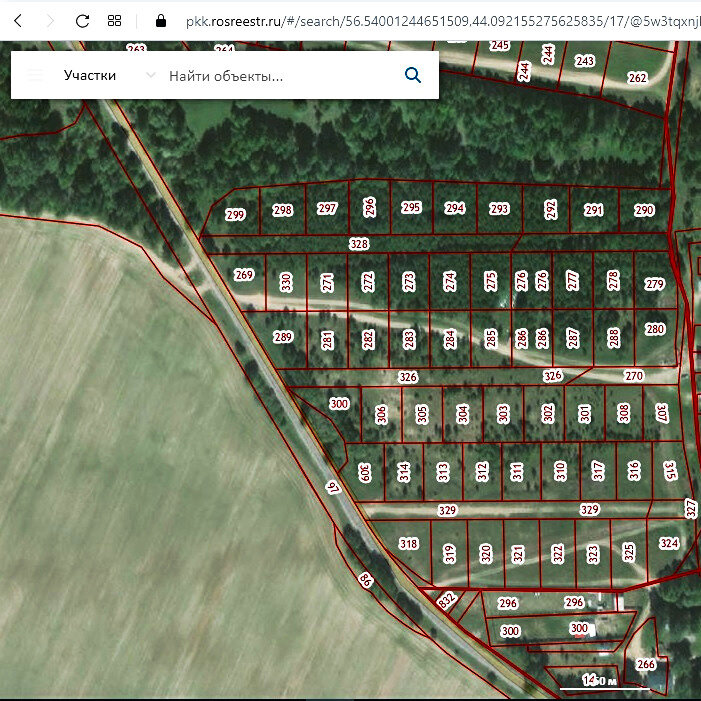Choose parcel 302
Viewport: 701px width, 701px height.
[x=548, y=414]
